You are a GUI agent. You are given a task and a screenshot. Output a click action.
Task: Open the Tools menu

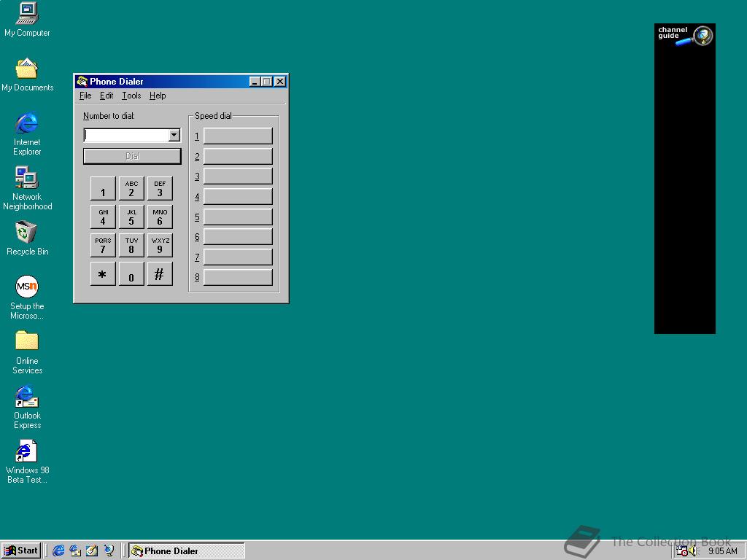(131, 96)
